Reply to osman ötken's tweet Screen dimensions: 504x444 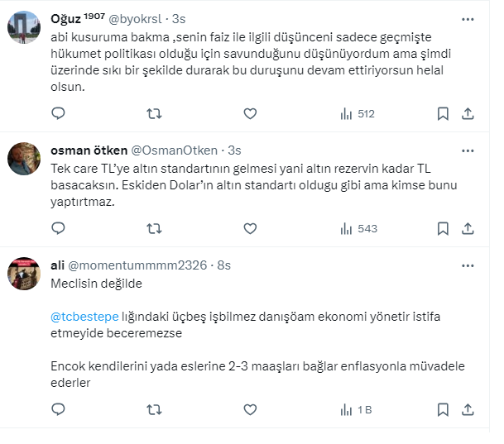click(x=58, y=227)
